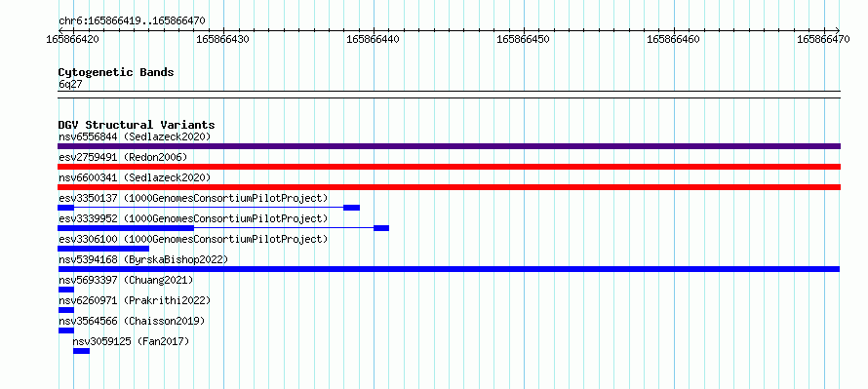Click ruler position 165866470
868x389 pixels.
(824, 39)
